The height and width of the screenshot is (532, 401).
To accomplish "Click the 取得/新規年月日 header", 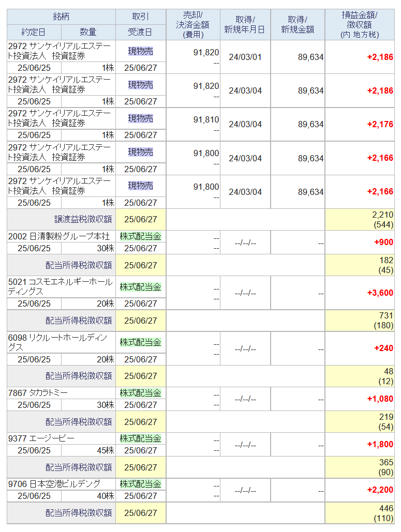I will pos(245,24).
